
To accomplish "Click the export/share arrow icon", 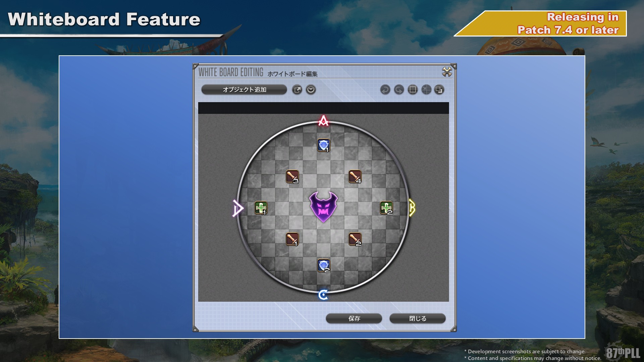I will (x=297, y=89).
